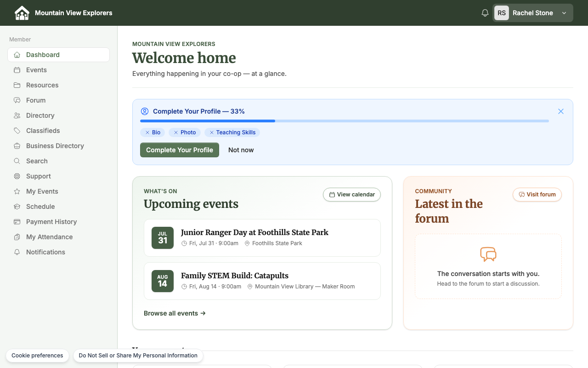
Task: Click the Mountain View Explorers header title
Action: tap(73, 13)
